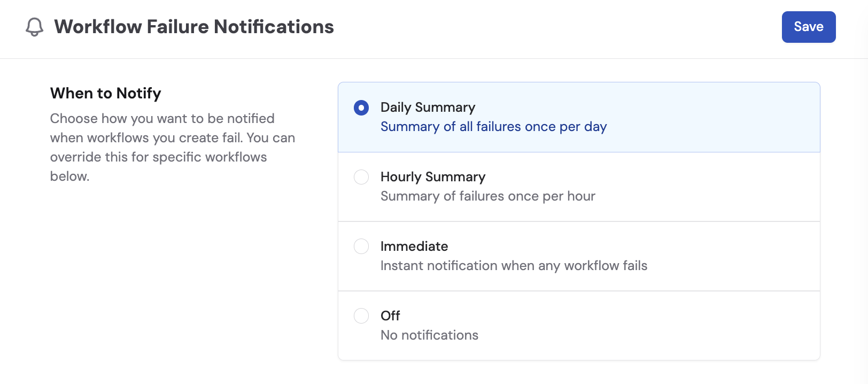Image resolution: width=868 pixels, height=384 pixels.
Task: Click the Off option row
Action: (579, 325)
